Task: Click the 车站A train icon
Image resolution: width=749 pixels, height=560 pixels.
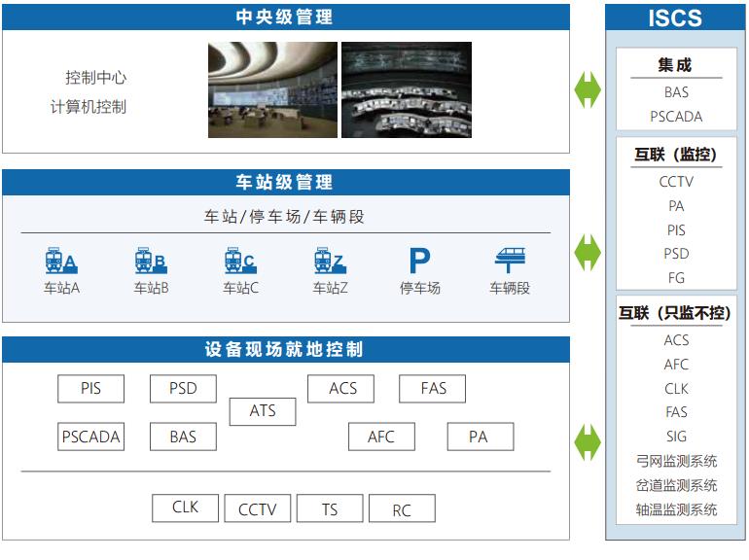Action: point(60,261)
